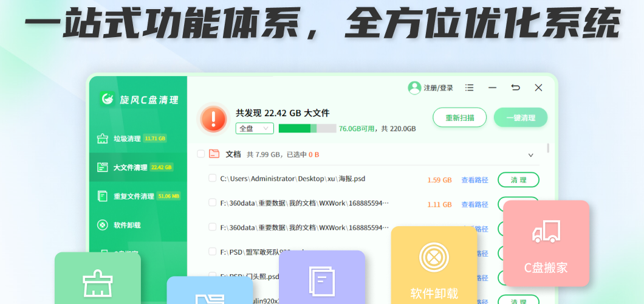Click the 注册/登录 link

[439, 88]
